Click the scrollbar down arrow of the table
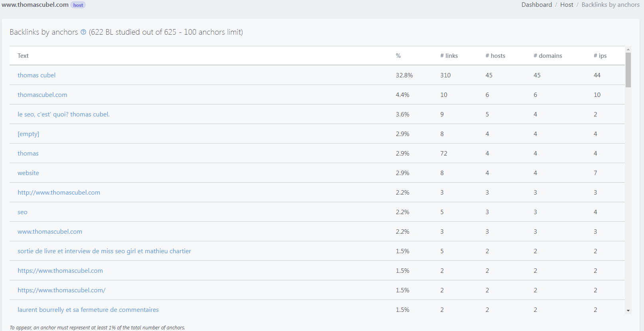Viewport: 644px width, 331px height. click(x=628, y=311)
